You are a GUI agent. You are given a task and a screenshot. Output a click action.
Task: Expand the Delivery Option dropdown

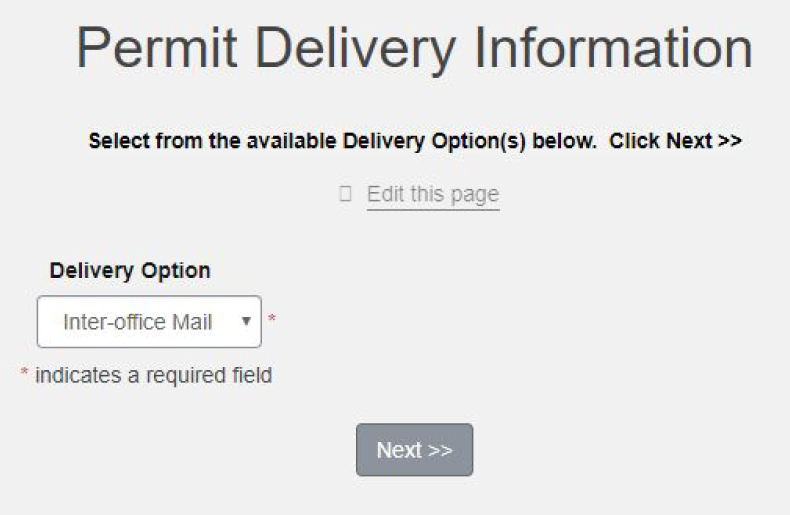(x=149, y=322)
